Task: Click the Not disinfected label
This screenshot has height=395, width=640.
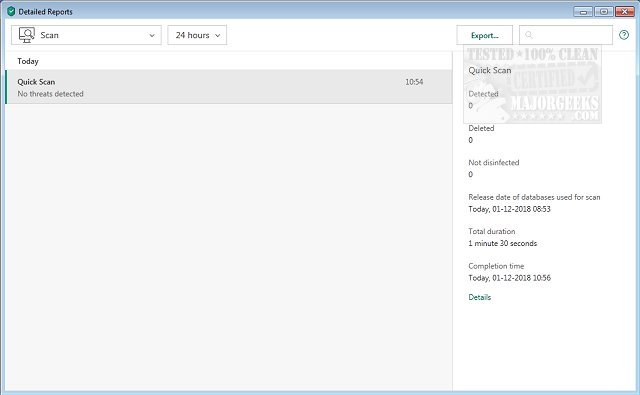Action: click(493, 162)
